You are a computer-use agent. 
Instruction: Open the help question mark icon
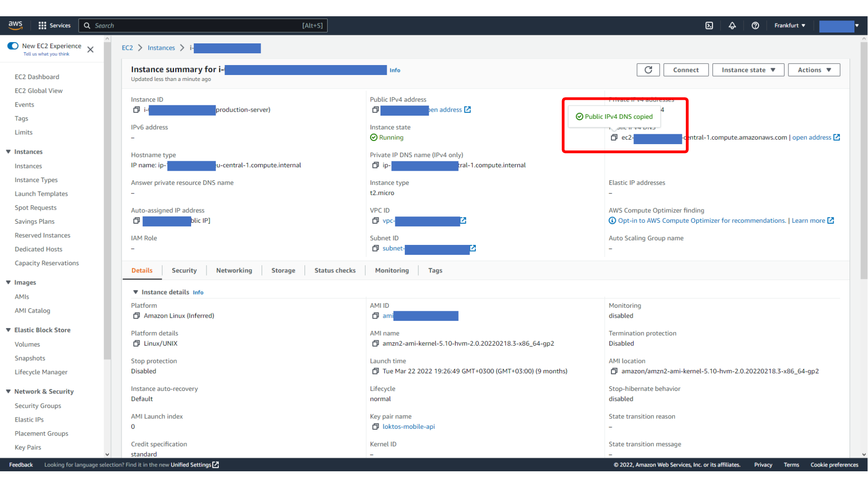(755, 25)
